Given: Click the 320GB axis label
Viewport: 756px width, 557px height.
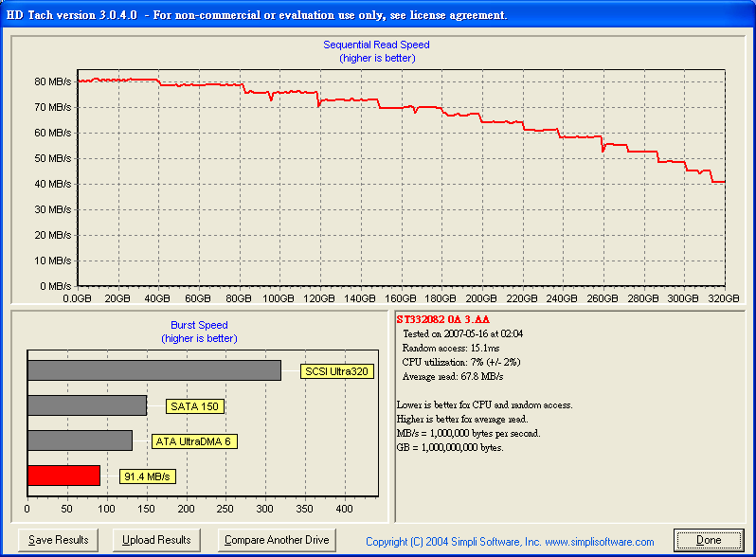Looking at the screenshot, I should coord(723,298).
